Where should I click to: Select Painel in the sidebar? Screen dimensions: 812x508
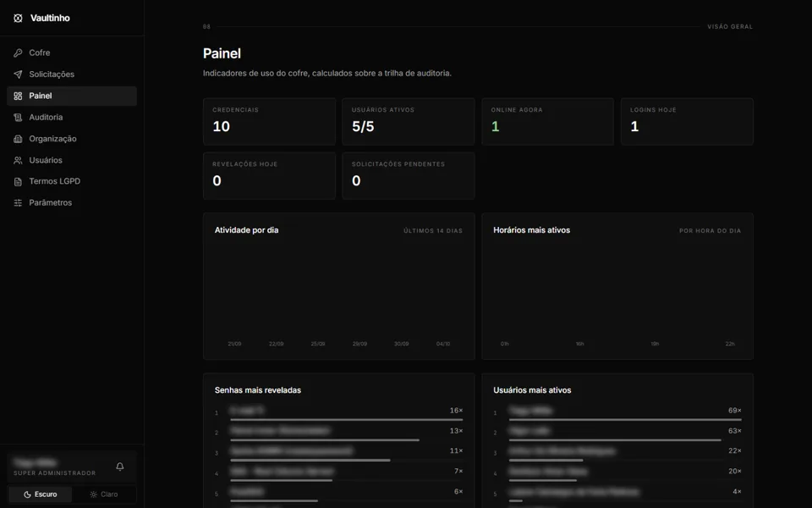coord(72,96)
